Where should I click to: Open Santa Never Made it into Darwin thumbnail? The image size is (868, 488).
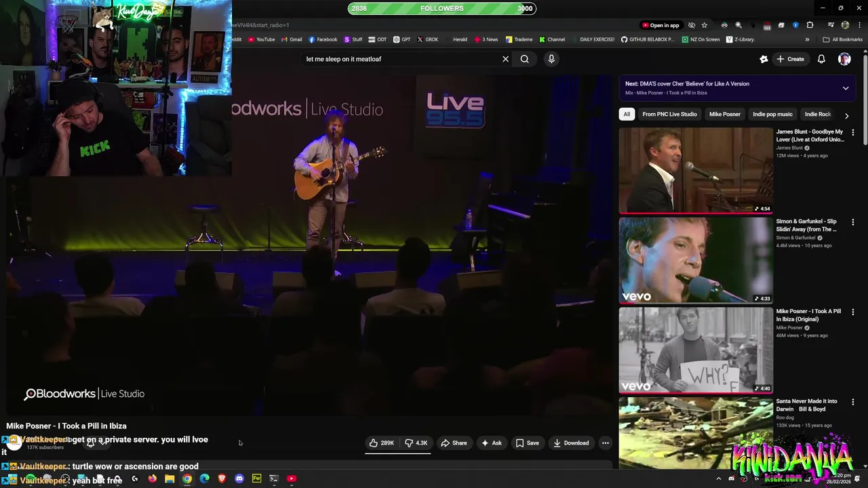point(696,433)
